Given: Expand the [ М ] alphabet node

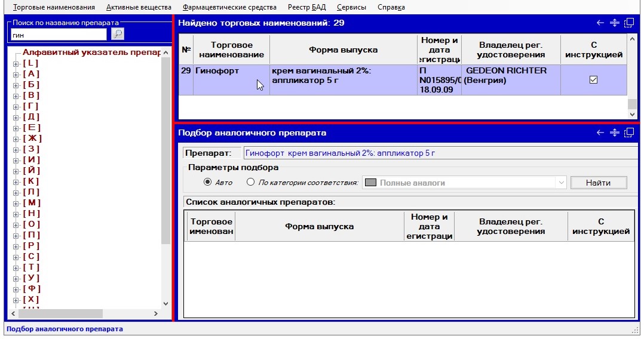Looking at the screenshot, I should (x=16, y=203).
